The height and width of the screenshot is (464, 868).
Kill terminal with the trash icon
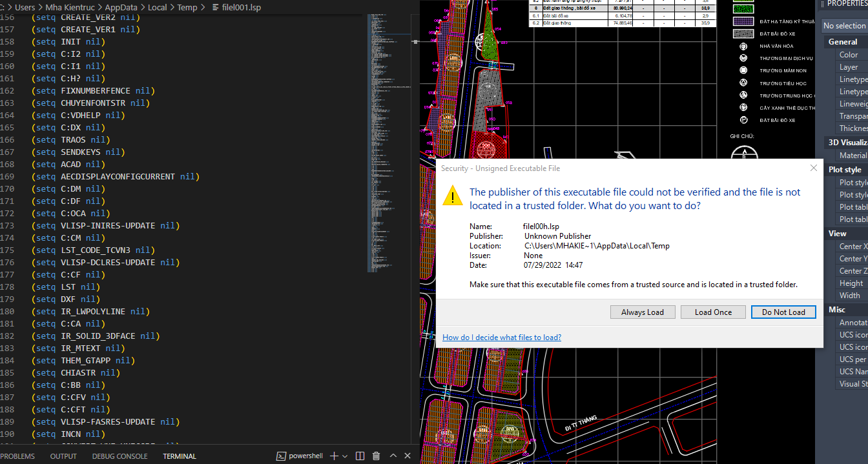click(x=376, y=456)
